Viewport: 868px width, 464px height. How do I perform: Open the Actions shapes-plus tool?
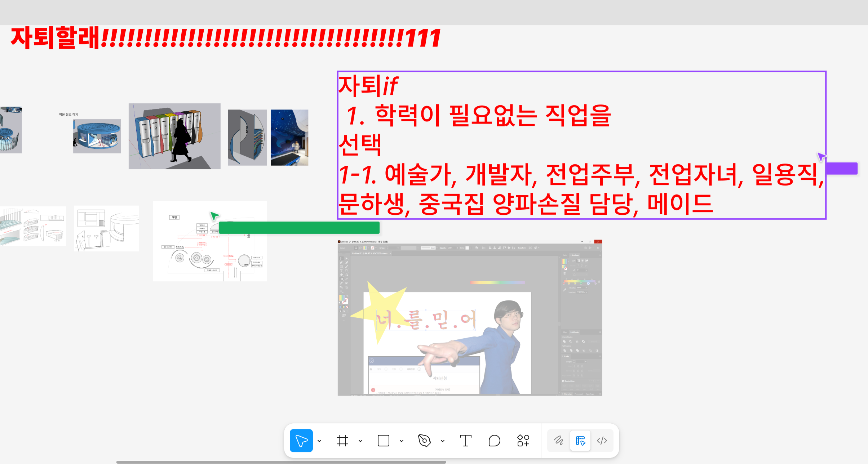(523, 440)
